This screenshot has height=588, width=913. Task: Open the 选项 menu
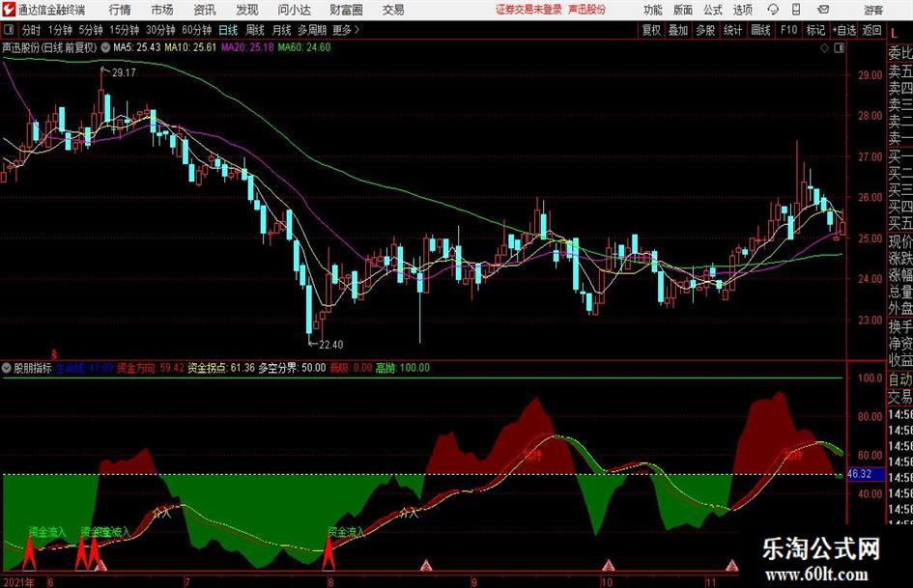coord(742,10)
